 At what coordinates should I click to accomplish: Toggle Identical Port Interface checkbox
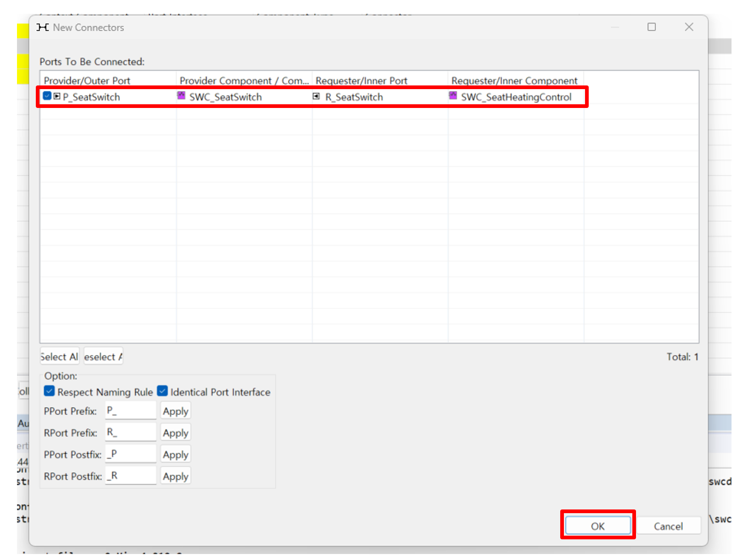163,391
